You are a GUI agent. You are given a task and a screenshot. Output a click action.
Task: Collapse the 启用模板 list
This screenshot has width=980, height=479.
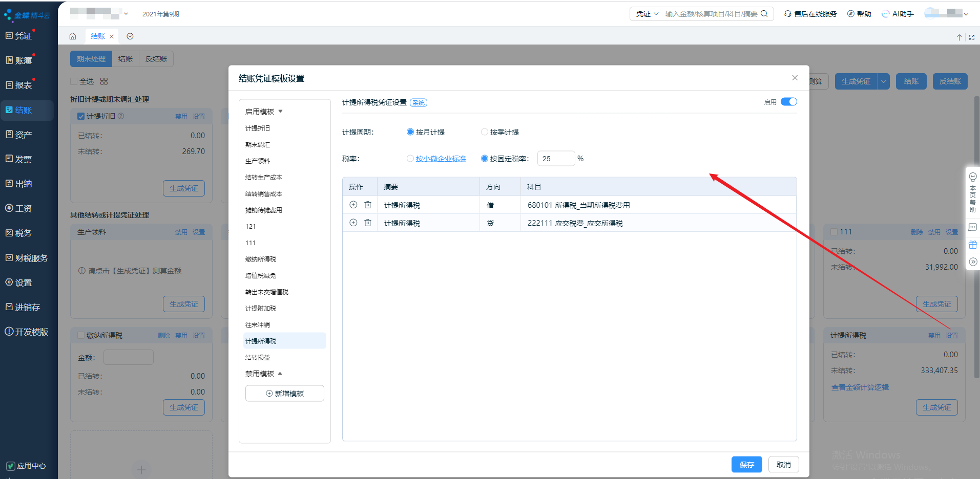(x=280, y=112)
